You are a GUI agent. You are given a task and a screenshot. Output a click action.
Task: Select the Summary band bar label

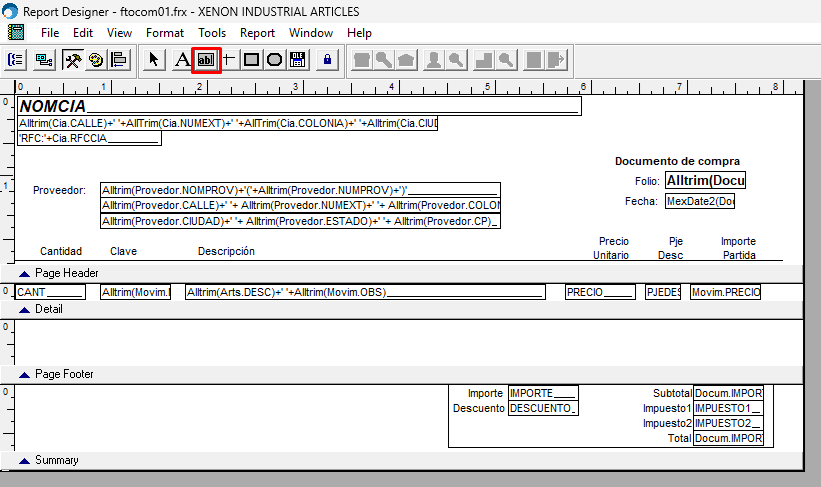pos(57,460)
